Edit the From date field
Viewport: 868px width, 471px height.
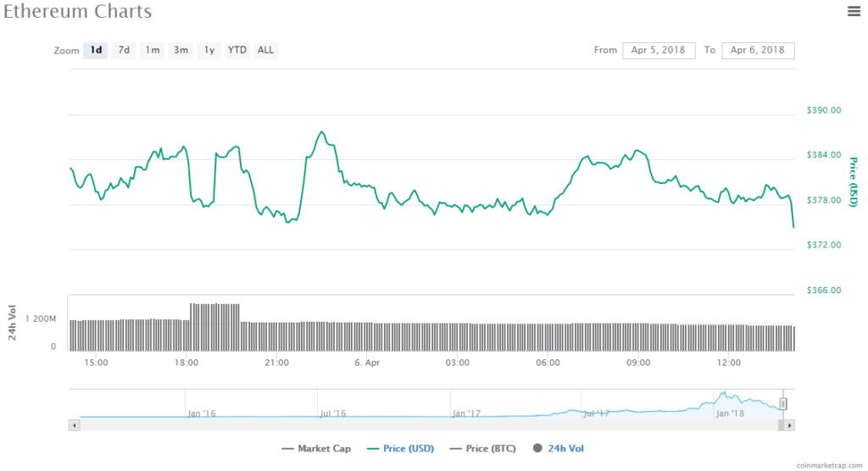pos(659,51)
